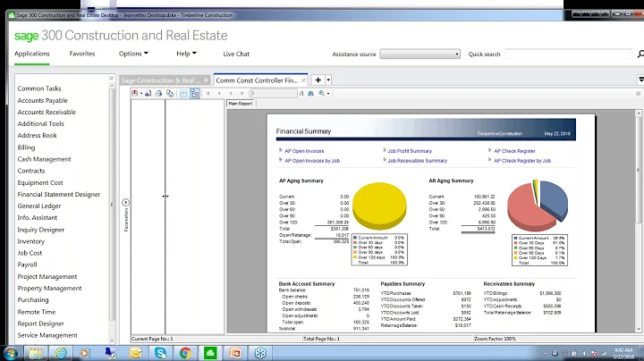Click the Refresh report icon beside Export

(x=148, y=94)
